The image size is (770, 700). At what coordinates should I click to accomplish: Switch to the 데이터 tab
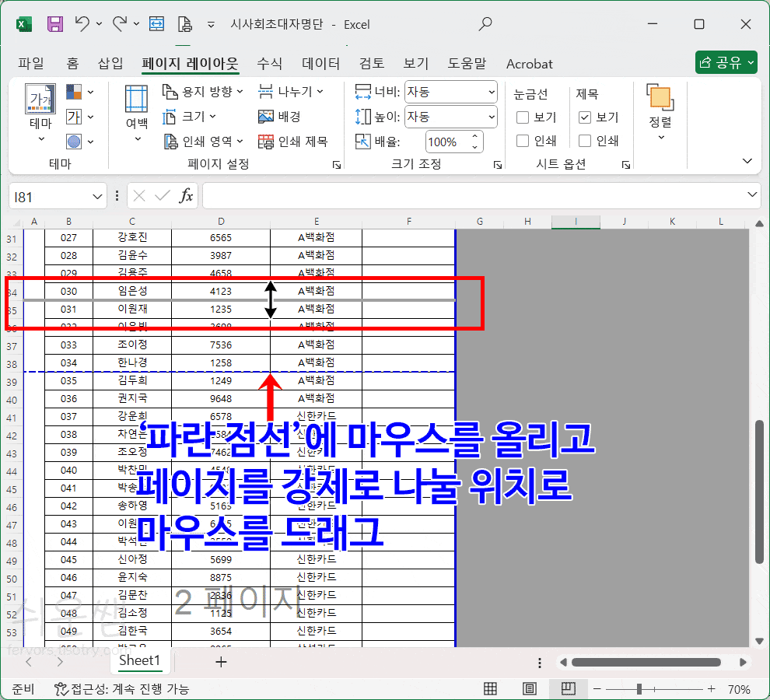[x=320, y=63]
